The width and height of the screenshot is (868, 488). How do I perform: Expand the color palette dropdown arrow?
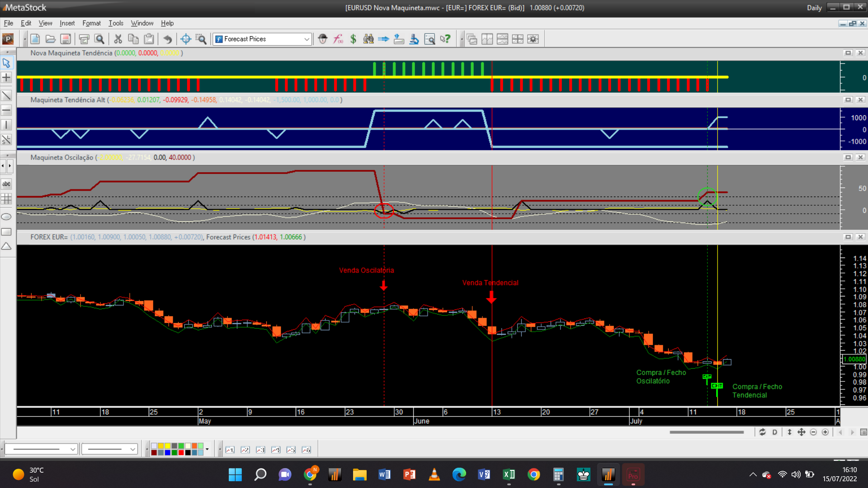pos(207,449)
